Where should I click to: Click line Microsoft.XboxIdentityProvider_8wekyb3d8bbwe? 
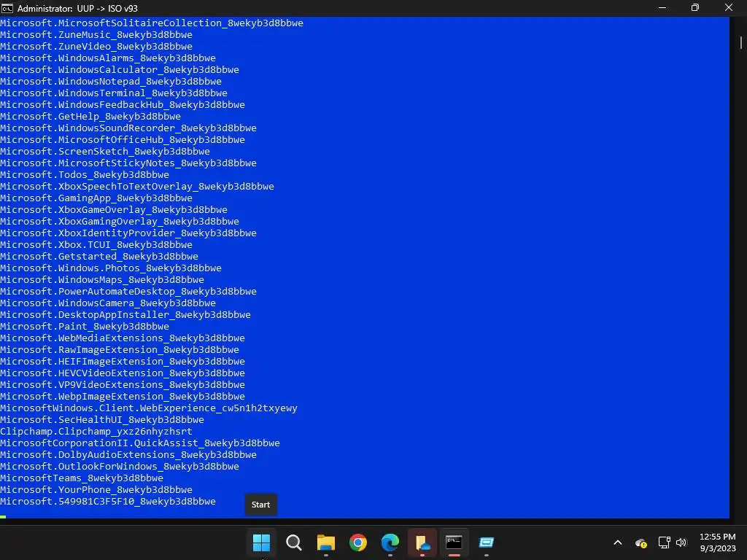pos(128,233)
